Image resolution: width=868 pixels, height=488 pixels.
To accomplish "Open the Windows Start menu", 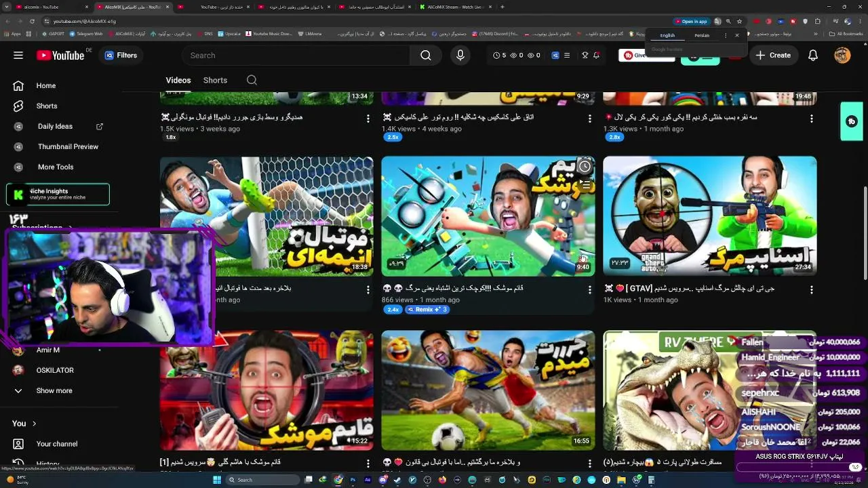I will tap(218, 480).
